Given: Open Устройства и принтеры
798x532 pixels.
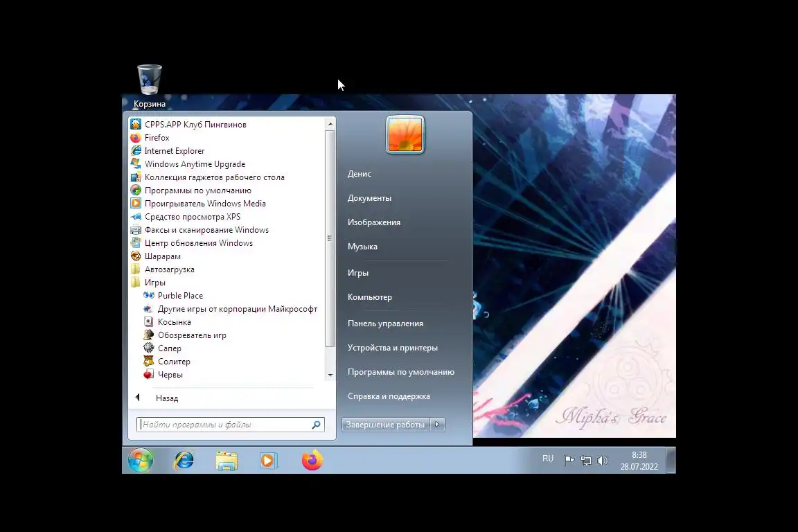Looking at the screenshot, I should tap(392, 348).
